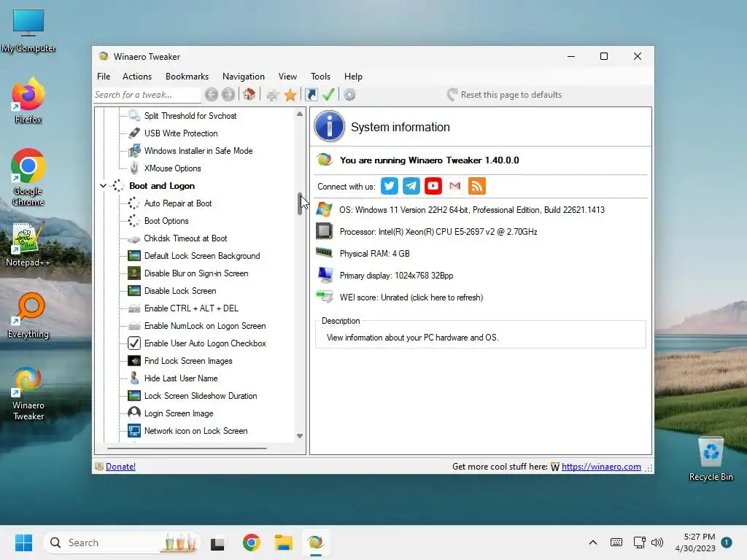
Task: Click the tree scrollbar down arrow
Action: (300, 436)
